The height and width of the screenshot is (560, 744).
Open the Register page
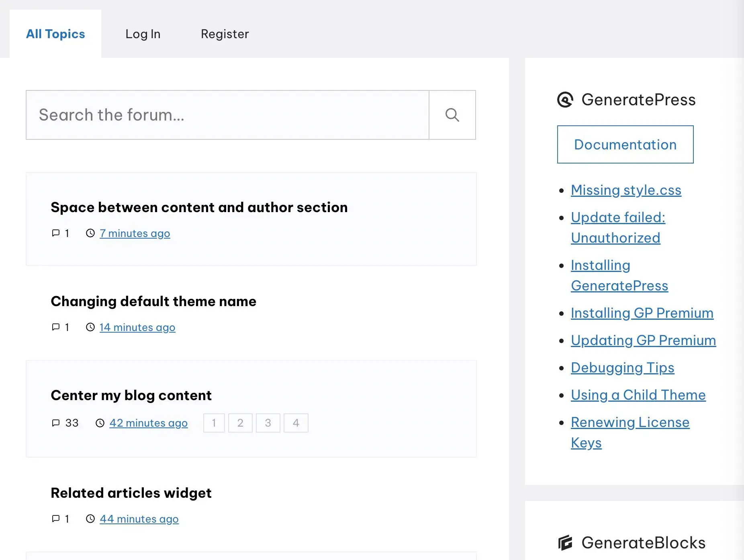225,34
